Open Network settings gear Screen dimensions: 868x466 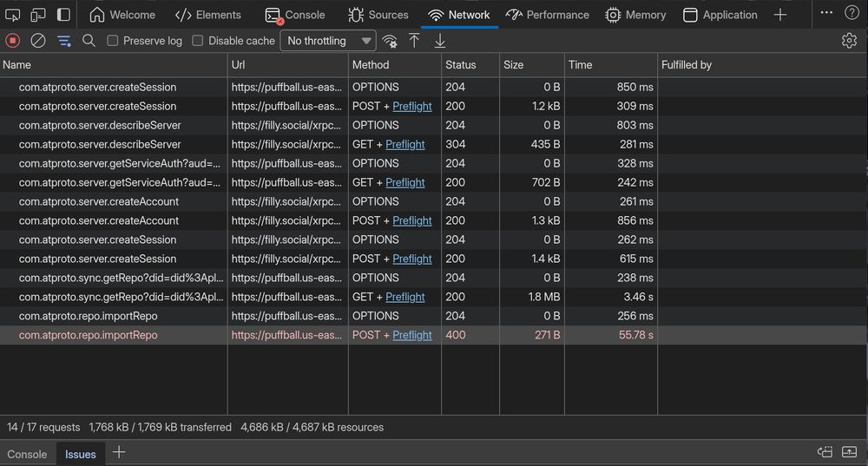click(x=849, y=41)
